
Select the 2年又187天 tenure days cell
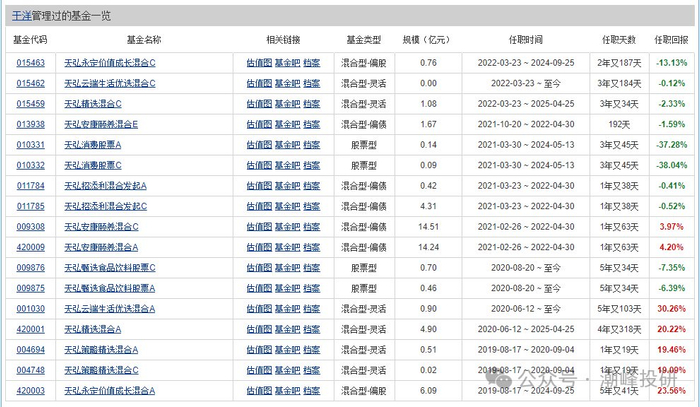point(619,63)
